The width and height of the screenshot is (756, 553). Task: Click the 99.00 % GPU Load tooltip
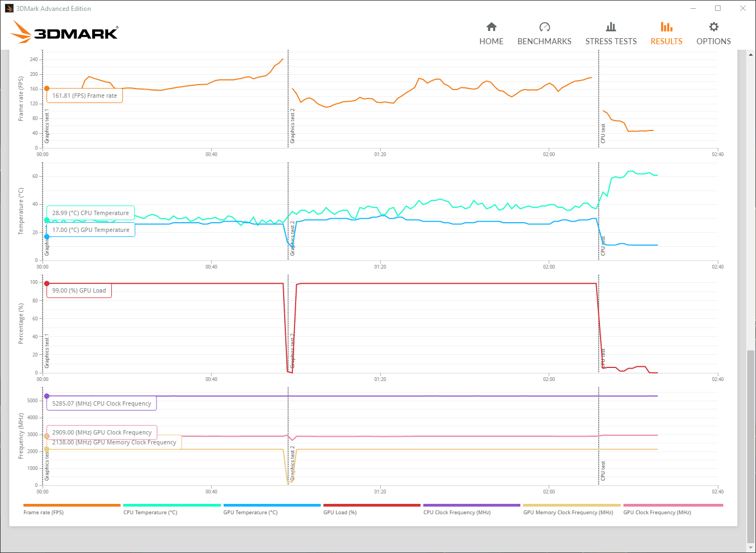tap(79, 290)
